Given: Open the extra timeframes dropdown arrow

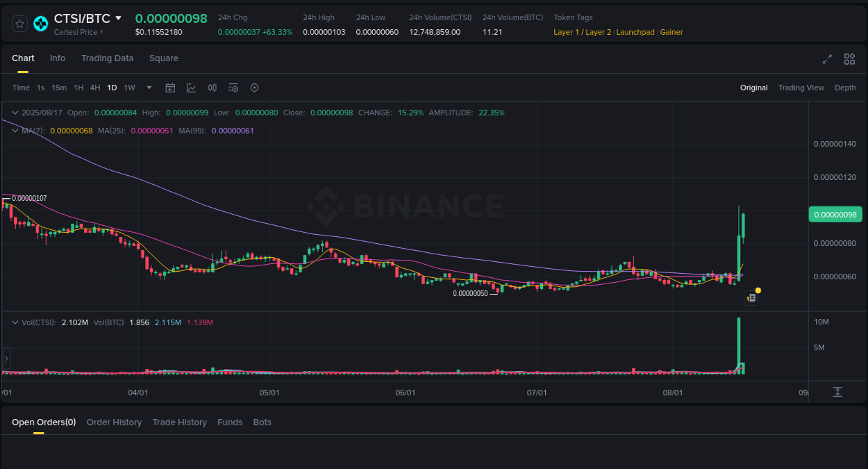Looking at the screenshot, I should click(x=149, y=88).
